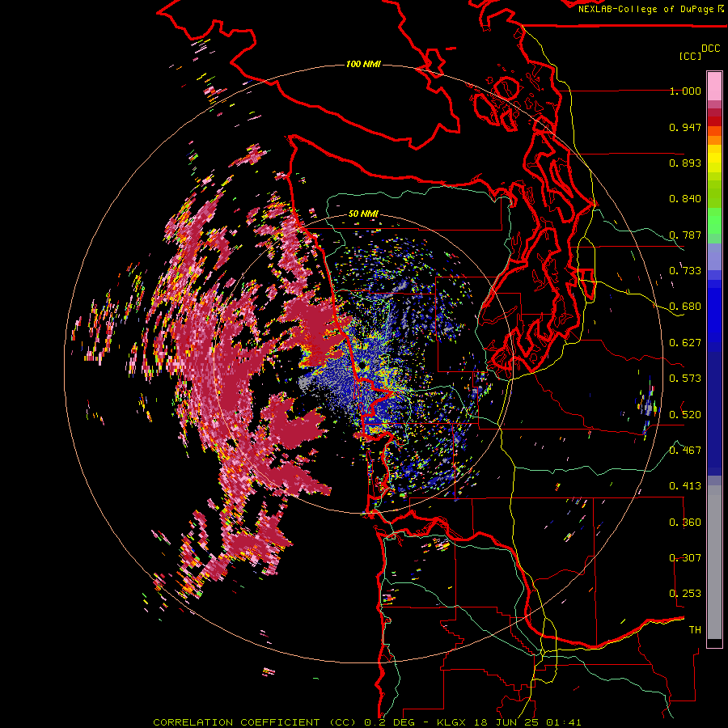Click the 0.840 legend value
The width and height of the screenshot is (728, 728).
coord(685,199)
